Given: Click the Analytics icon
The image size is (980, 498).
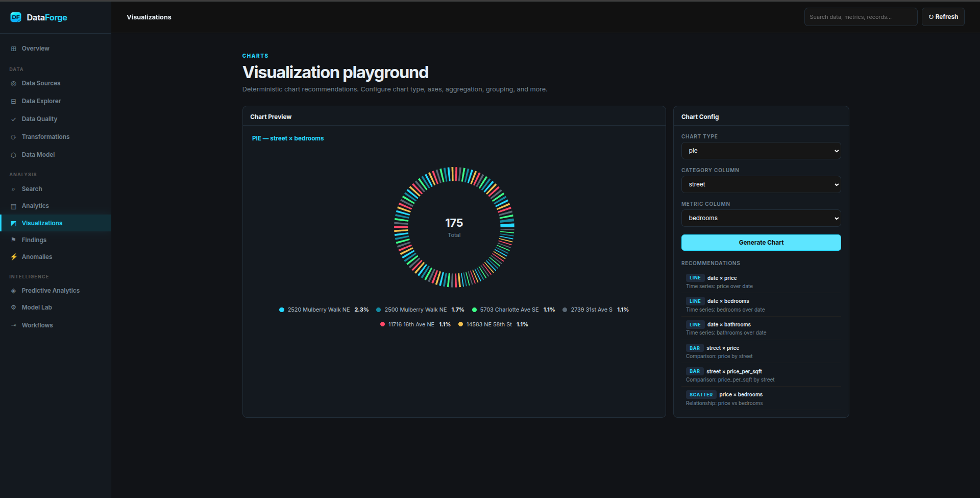Looking at the screenshot, I should click(x=14, y=206).
